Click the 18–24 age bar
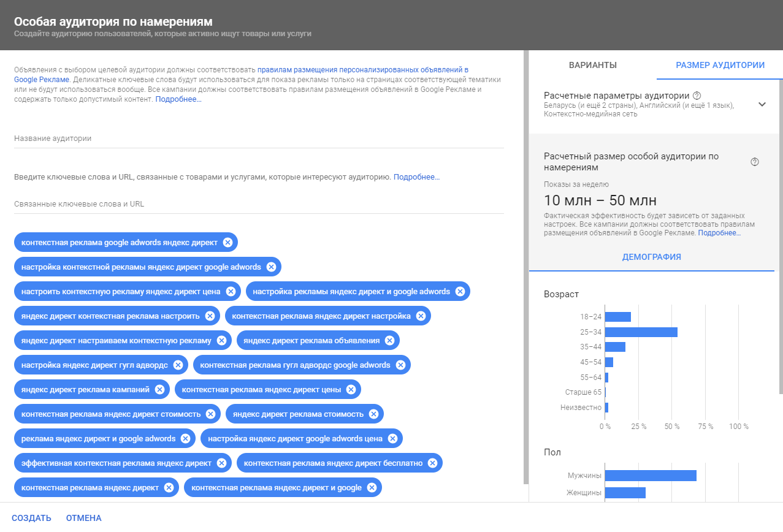This screenshot has height=532, width=783. [x=618, y=317]
